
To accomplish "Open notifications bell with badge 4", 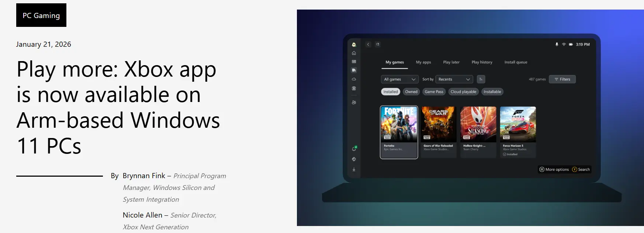I will (354, 149).
